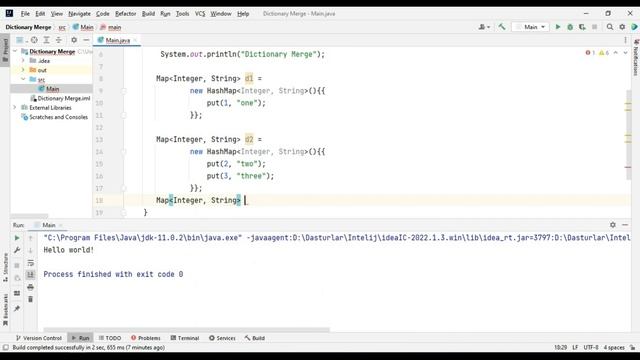Image resolution: width=640 pixels, height=360 pixels.
Task: Select Main class in project tree
Action: pyautogui.click(x=52, y=89)
